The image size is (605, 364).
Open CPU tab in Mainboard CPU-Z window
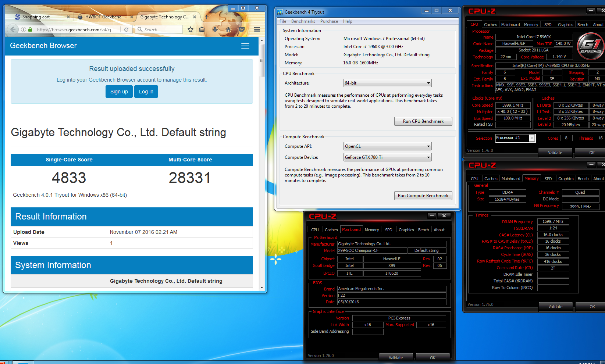click(x=315, y=230)
